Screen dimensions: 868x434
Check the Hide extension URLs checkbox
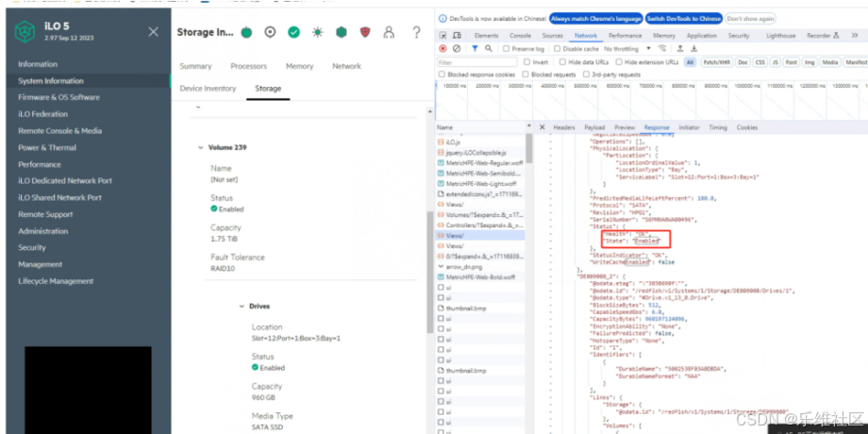[x=619, y=62]
